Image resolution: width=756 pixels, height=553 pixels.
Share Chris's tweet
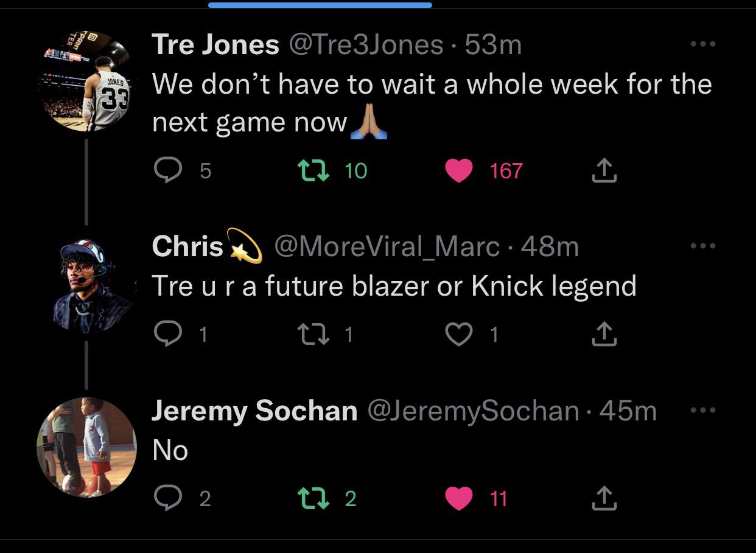604,334
